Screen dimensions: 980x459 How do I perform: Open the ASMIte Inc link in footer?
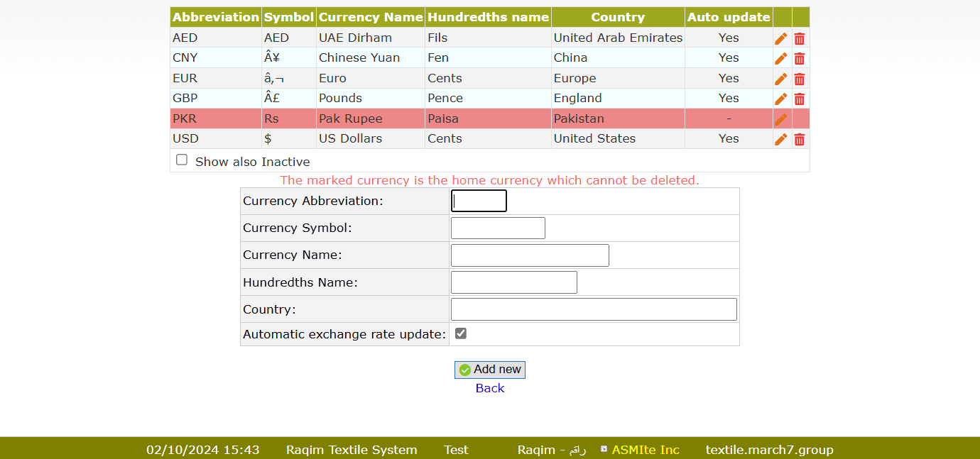tap(645, 450)
